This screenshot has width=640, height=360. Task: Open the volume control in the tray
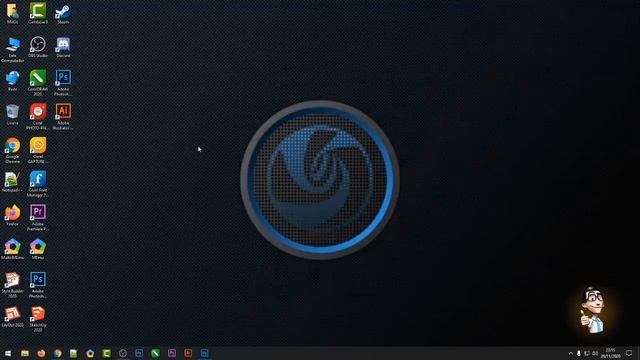click(595, 353)
